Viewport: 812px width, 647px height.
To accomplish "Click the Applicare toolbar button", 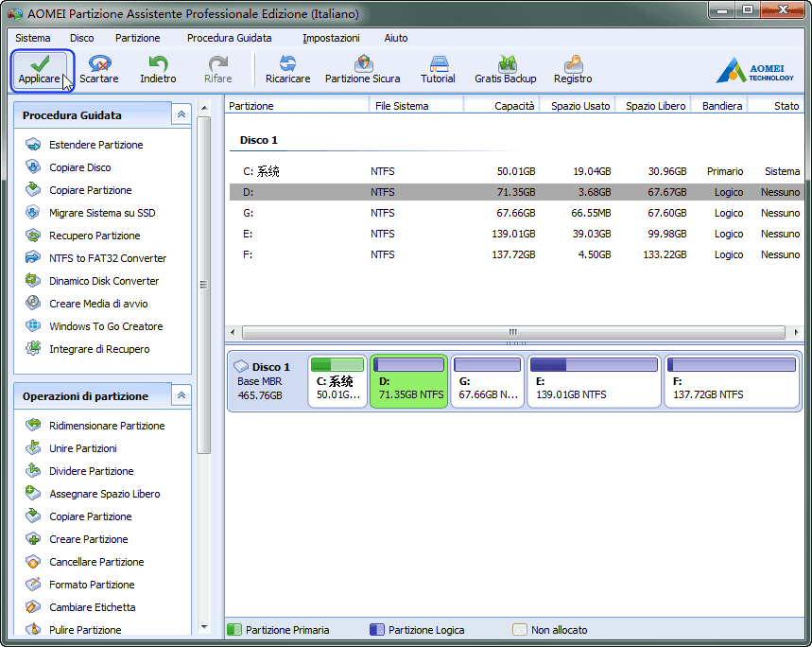I will click(x=42, y=71).
